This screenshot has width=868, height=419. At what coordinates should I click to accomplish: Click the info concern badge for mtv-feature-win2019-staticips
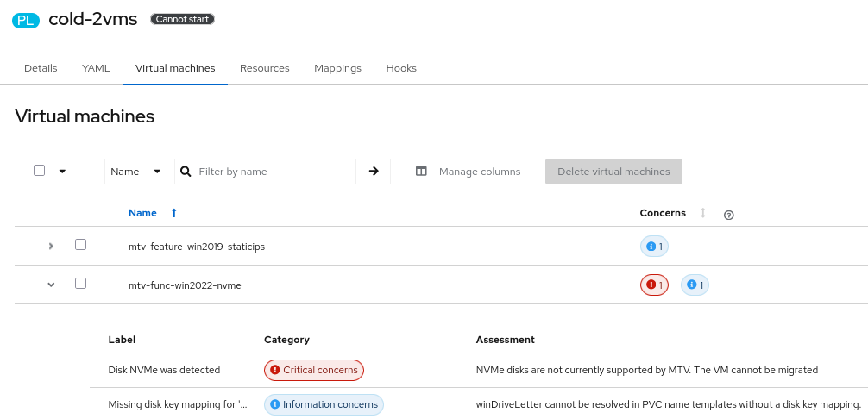tap(654, 247)
